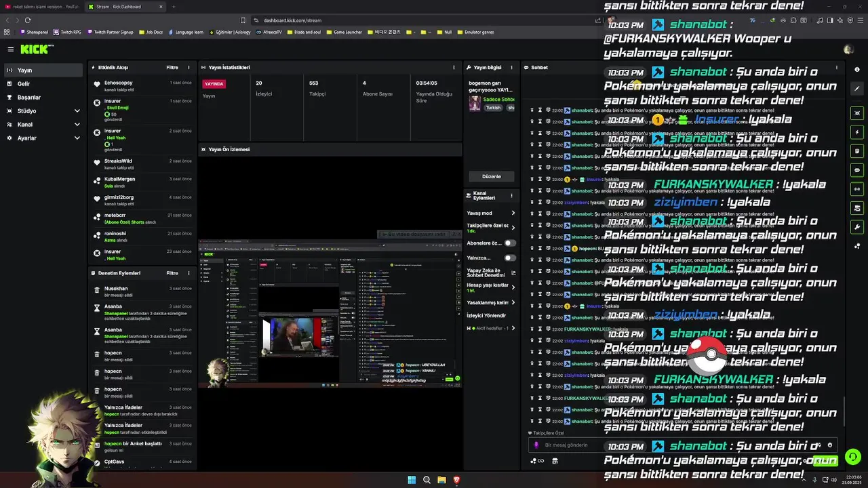The image size is (868, 488).
Task: Click the chat panel vertical scrollbar thumb
Action: coord(844,411)
